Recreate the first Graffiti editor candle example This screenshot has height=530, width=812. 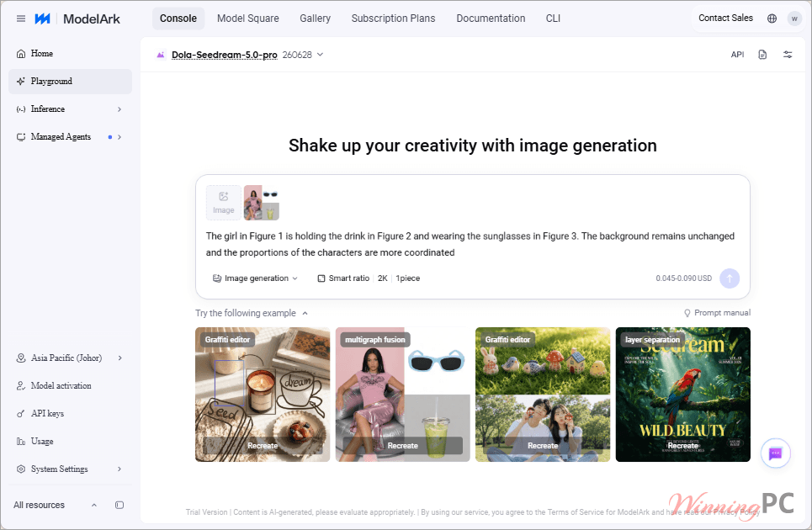[x=263, y=446]
